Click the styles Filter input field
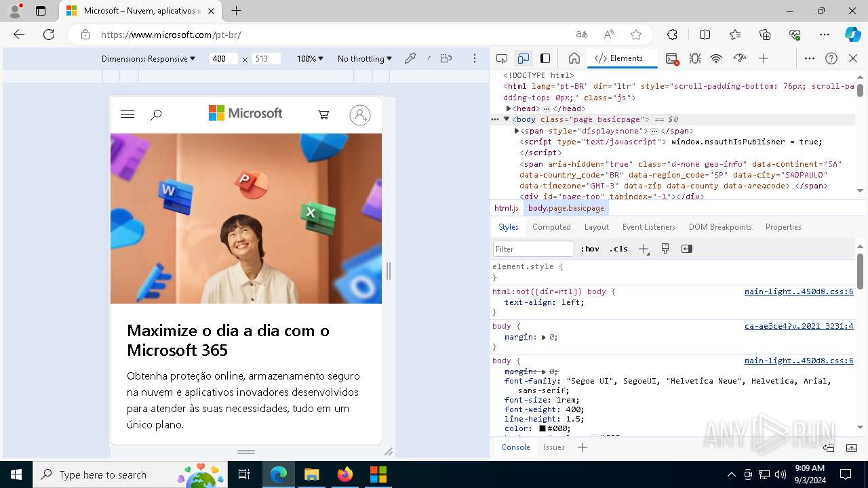The height and width of the screenshot is (488, 868). pyautogui.click(x=534, y=249)
